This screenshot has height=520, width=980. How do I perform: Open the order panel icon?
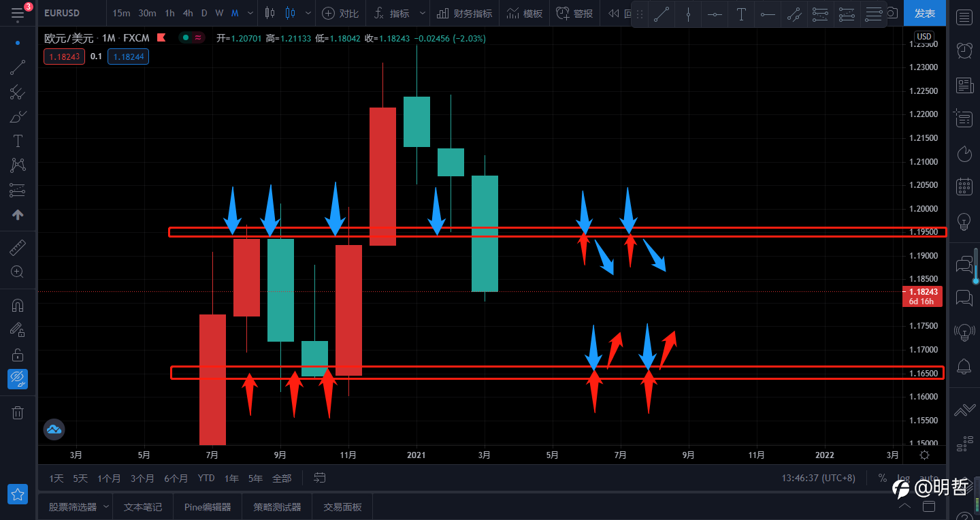[x=964, y=410]
